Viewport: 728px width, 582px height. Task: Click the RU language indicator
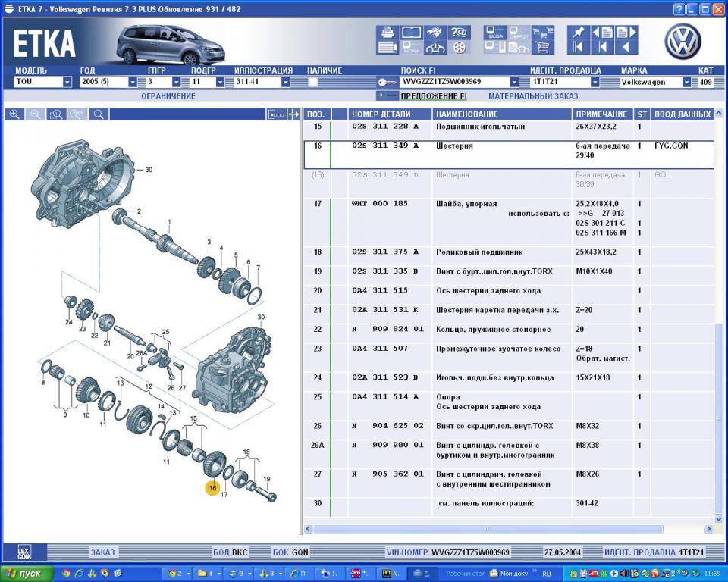click(547, 574)
